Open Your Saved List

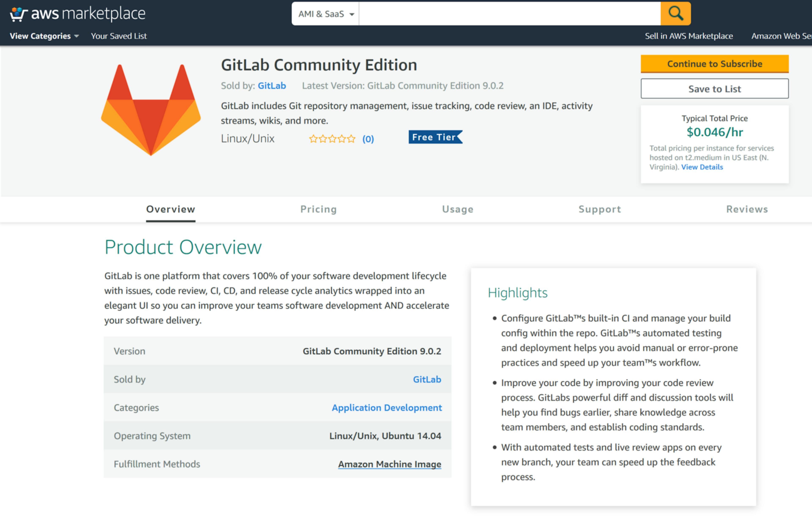[x=119, y=36]
